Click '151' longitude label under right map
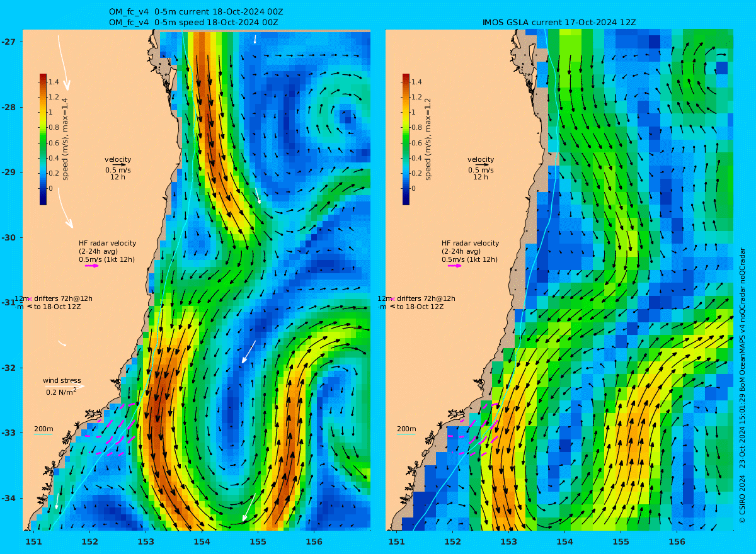 pyautogui.click(x=396, y=541)
